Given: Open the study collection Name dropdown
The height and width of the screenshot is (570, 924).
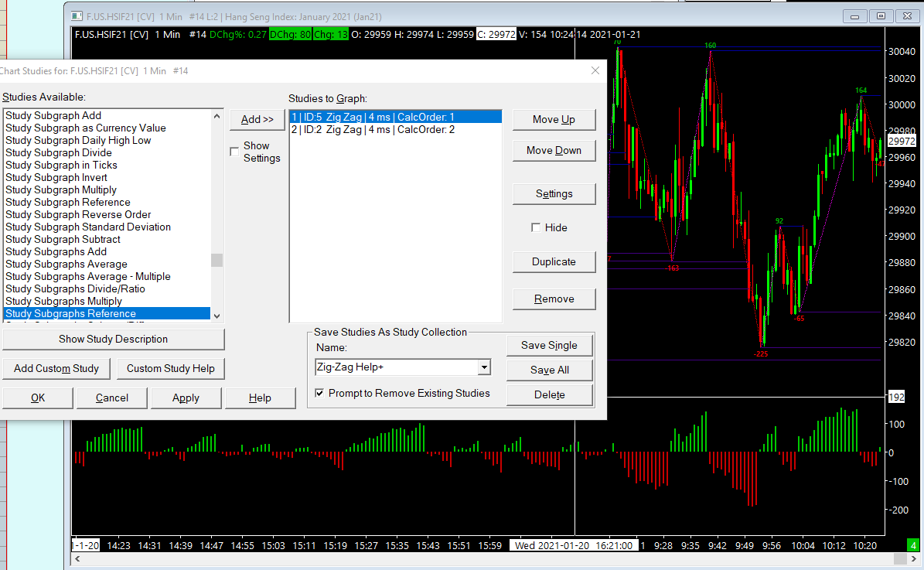Looking at the screenshot, I should click(484, 367).
